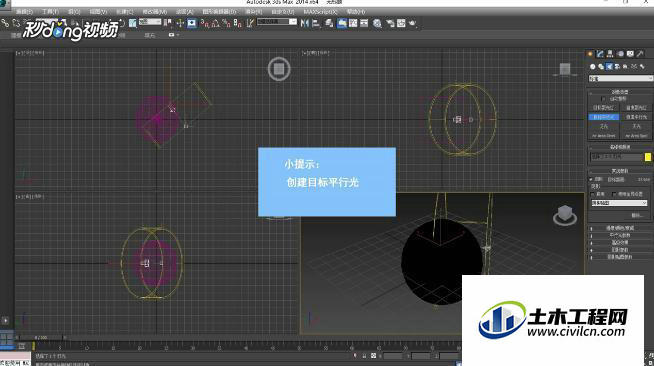Select the Lights category icon

[x=609, y=66]
